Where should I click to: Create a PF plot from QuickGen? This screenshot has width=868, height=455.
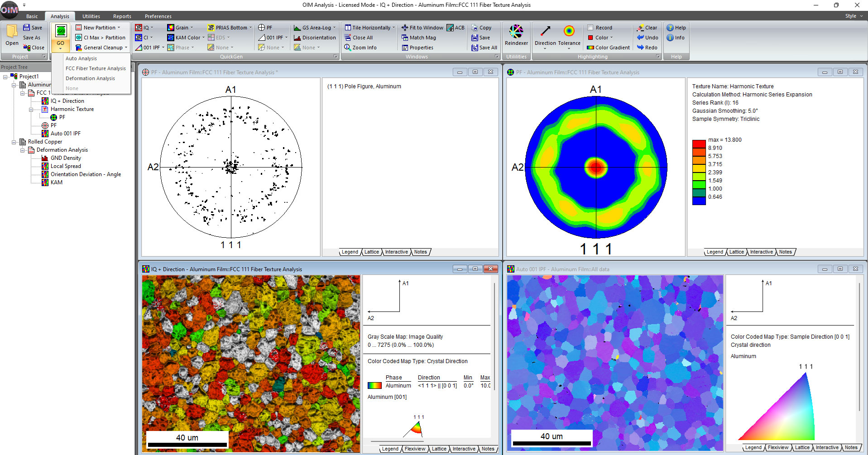click(x=268, y=27)
